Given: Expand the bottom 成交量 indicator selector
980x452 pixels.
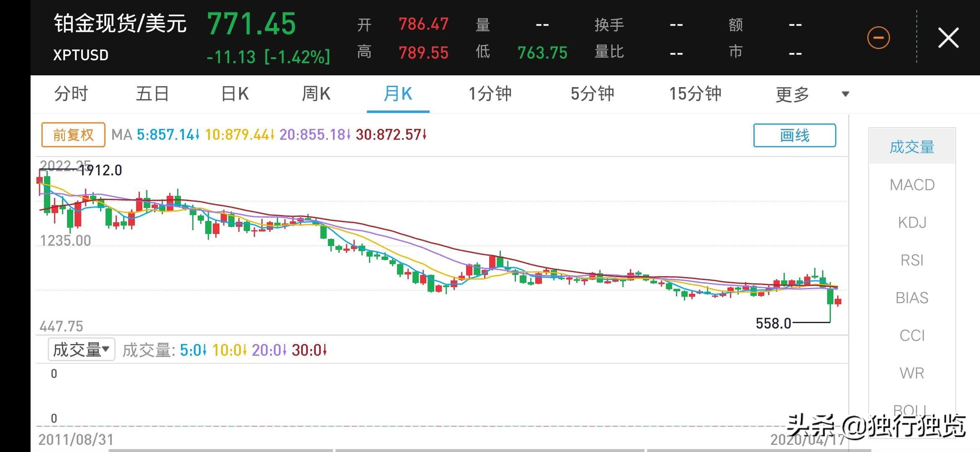Looking at the screenshot, I should coord(81,349).
